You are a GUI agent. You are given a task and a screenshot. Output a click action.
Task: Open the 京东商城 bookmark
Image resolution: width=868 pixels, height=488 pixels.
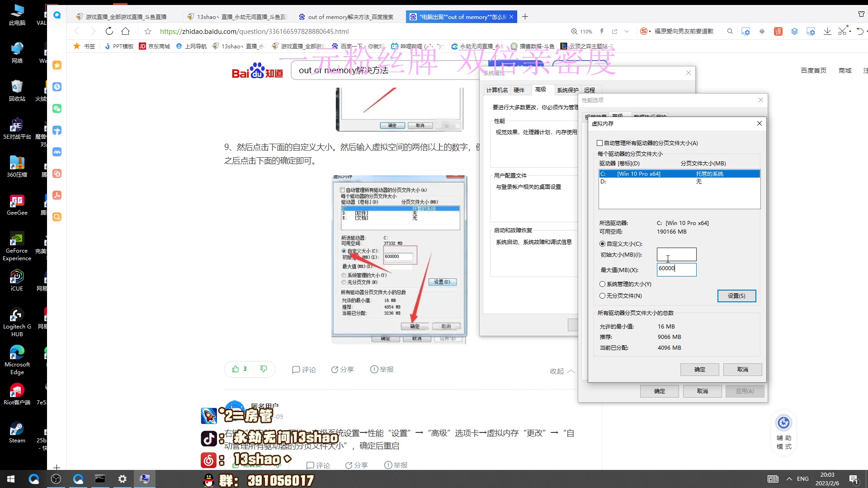(x=154, y=46)
